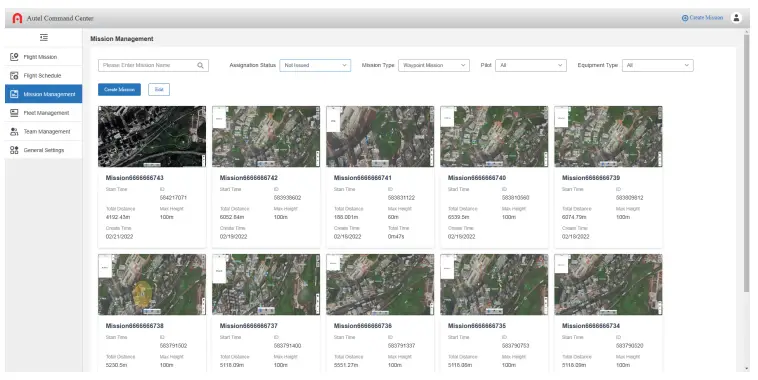Screen dimensions: 758x380
Task: Open map thumbnail of Mission666666735
Action: coord(494,285)
